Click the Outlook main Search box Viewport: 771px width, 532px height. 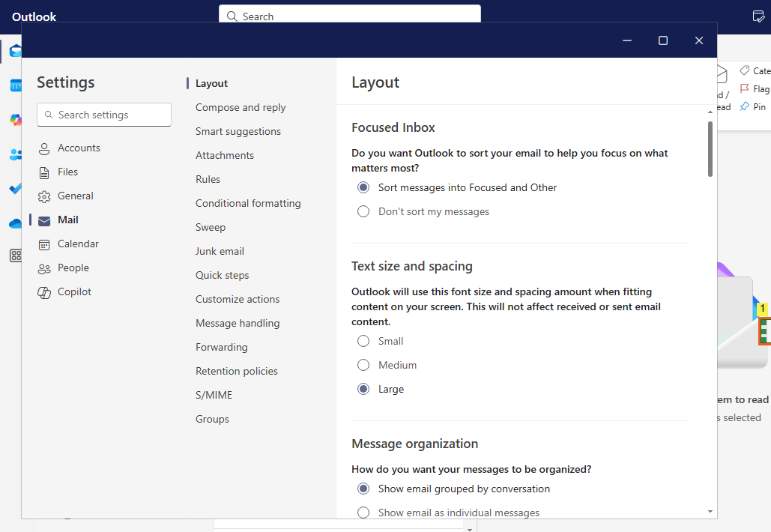tap(350, 15)
